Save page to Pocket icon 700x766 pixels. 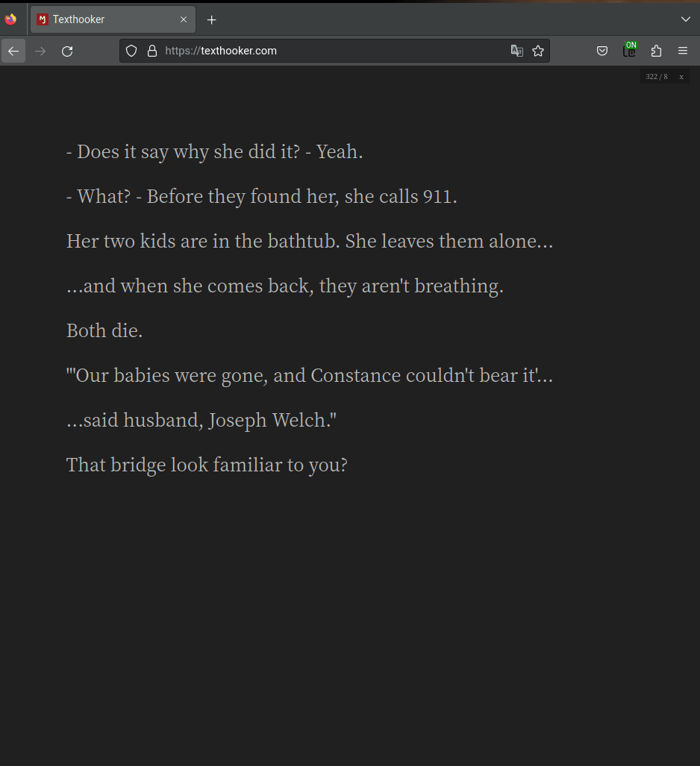click(602, 51)
